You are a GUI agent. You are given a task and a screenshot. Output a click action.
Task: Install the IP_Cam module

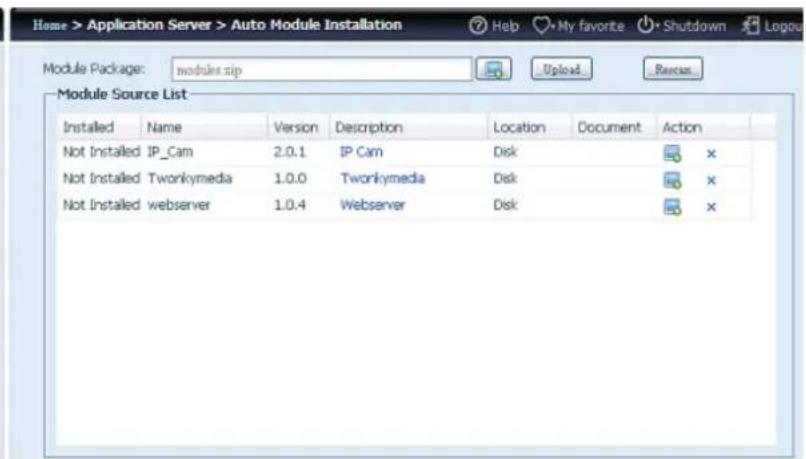(x=672, y=153)
